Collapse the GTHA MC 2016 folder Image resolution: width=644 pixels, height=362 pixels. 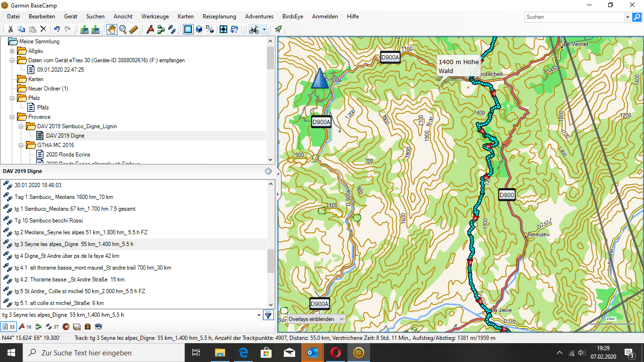click(21, 145)
